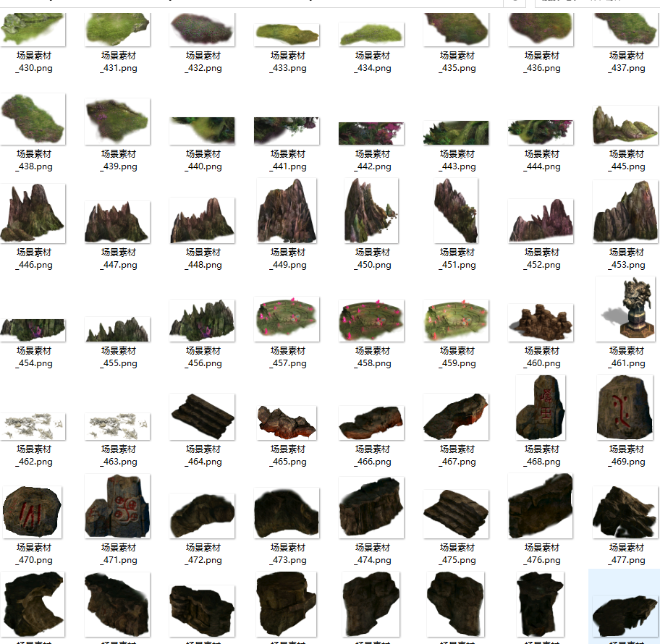The height and width of the screenshot is (644, 660).
Task: Click the filename label 场景素材_442.png
Action: click(x=372, y=161)
